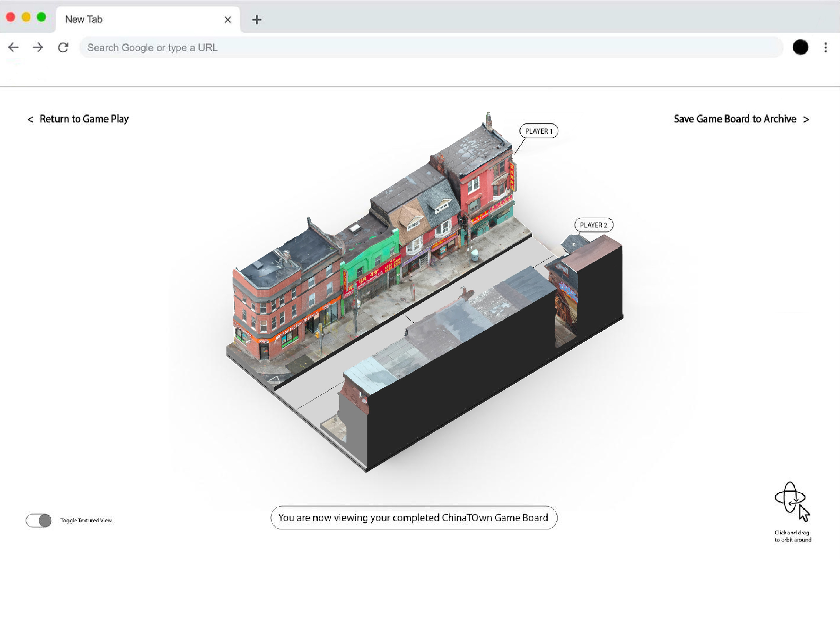The width and height of the screenshot is (840, 629).
Task: Click the green macOS window button
Action: click(x=41, y=17)
